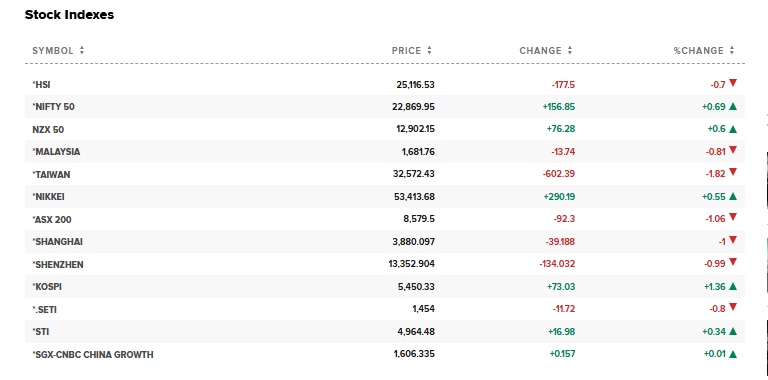Open the *ASX 200 index
768x380 pixels.
point(52,219)
